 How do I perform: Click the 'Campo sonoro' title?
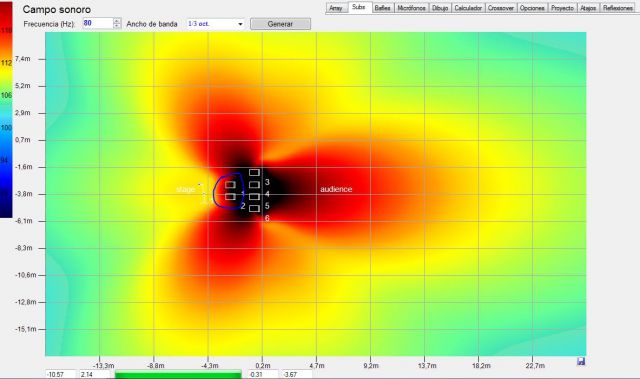[x=57, y=9]
